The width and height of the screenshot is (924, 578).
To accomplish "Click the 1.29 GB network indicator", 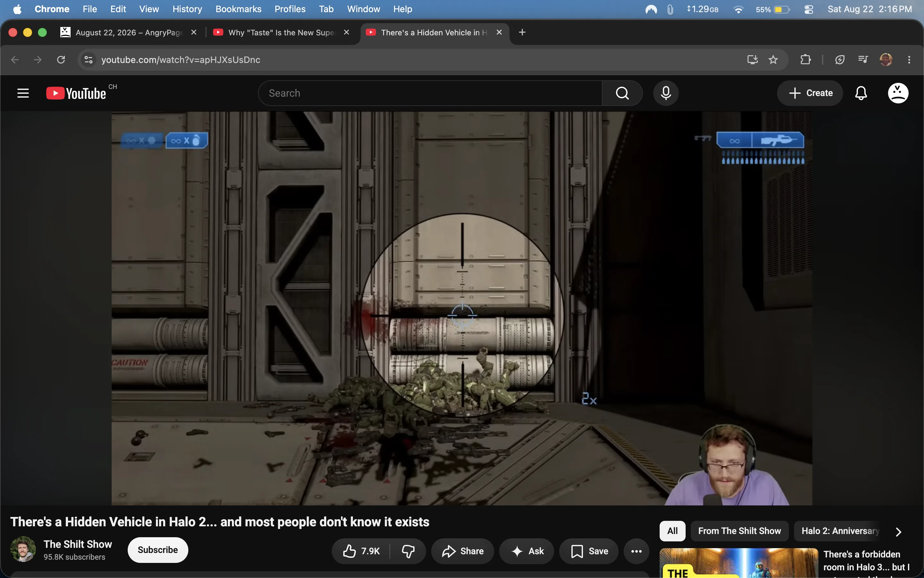I will [x=702, y=9].
